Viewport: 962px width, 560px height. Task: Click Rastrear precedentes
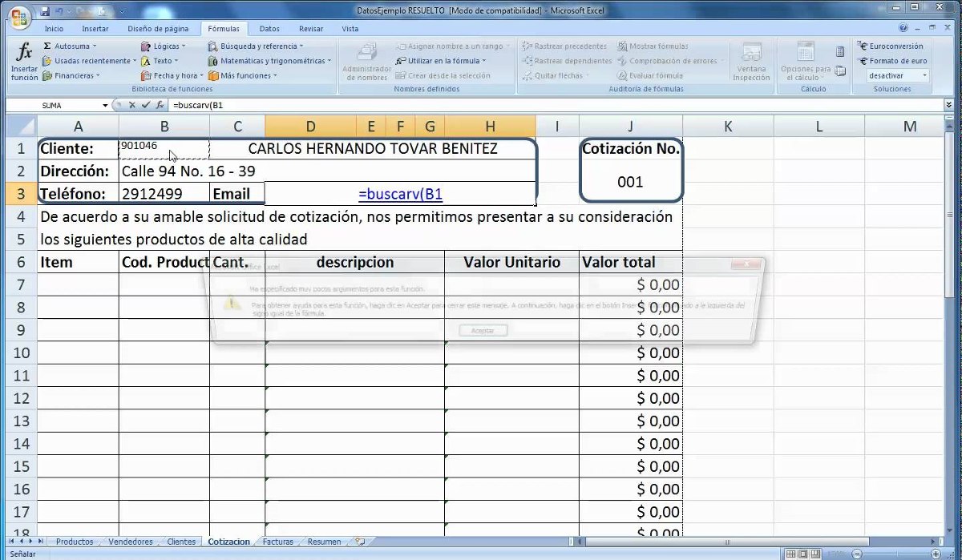pos(564,46)
